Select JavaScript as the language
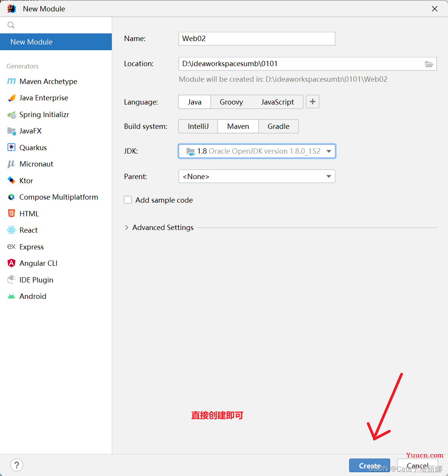Image resolution: width=448 pixels, height=476 pixels. tap(277, 102)
